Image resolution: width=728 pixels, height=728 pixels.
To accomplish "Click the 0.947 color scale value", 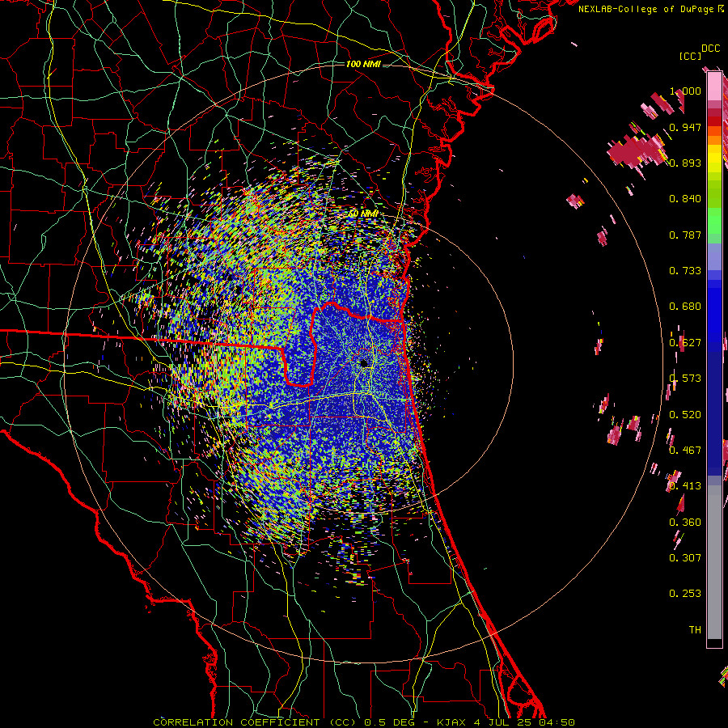I will click(685, 127).
